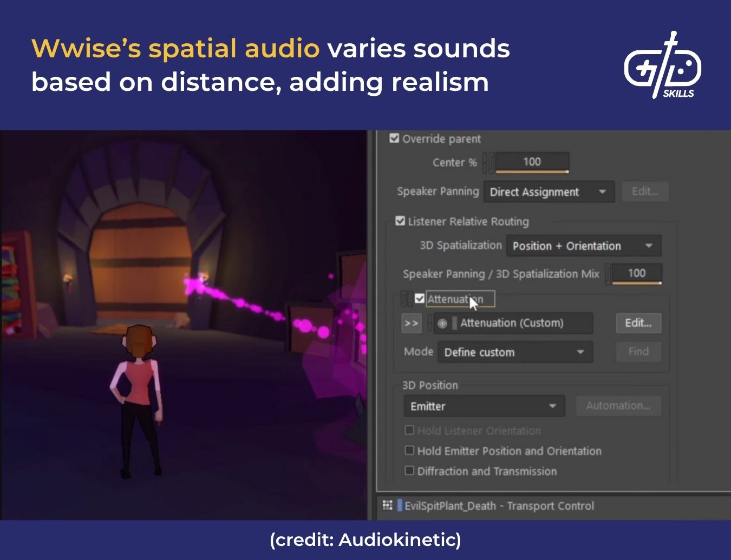Toggle the Attenuation checkbox off

point(419,298)
